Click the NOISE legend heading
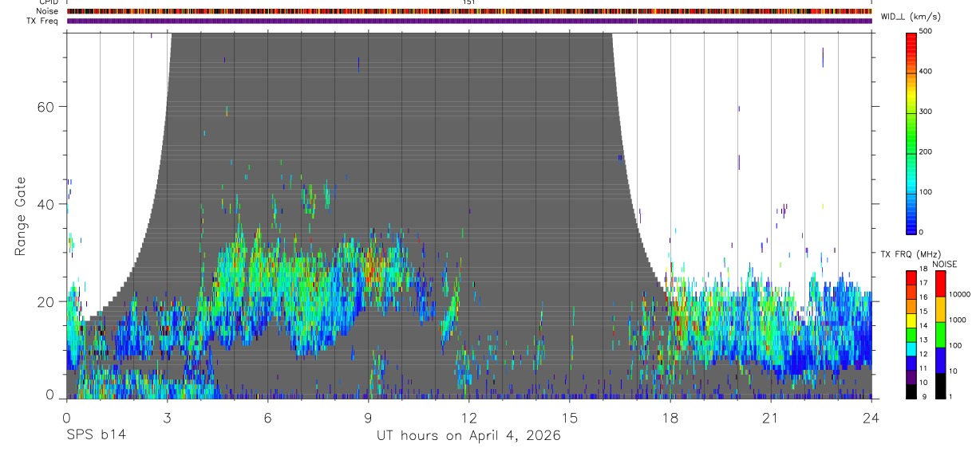Screen dimensions: 980x452 click(945, 265)
